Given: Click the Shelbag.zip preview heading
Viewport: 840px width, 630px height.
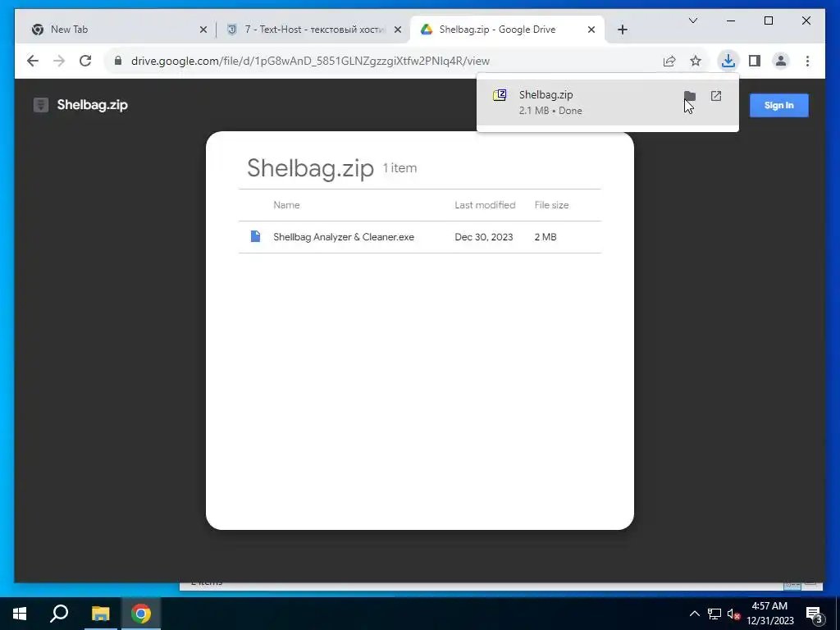Looking at the screenshot, I should tap(310, 168).
